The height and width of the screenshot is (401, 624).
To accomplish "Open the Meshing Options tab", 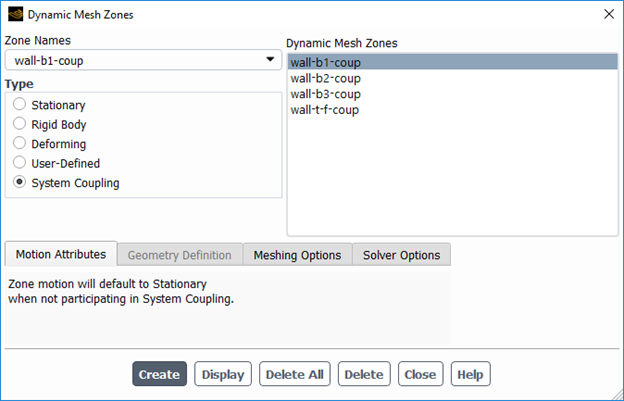I will tap(297, 255).
